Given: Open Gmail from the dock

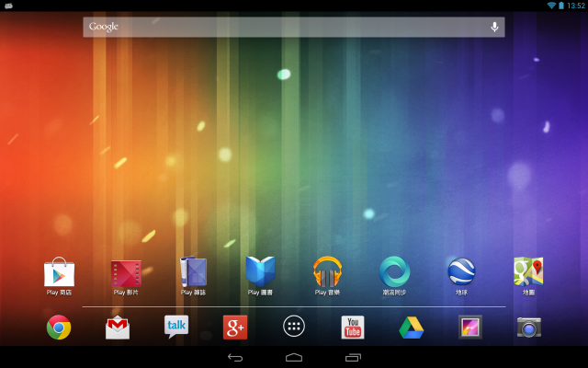Looking at the screenshot, I should tap(118, 328).
